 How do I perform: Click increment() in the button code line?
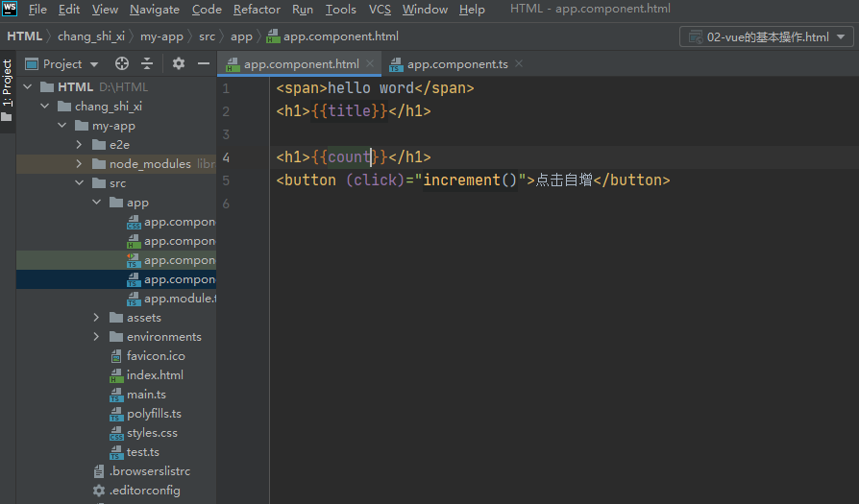[x=470, y=180]
